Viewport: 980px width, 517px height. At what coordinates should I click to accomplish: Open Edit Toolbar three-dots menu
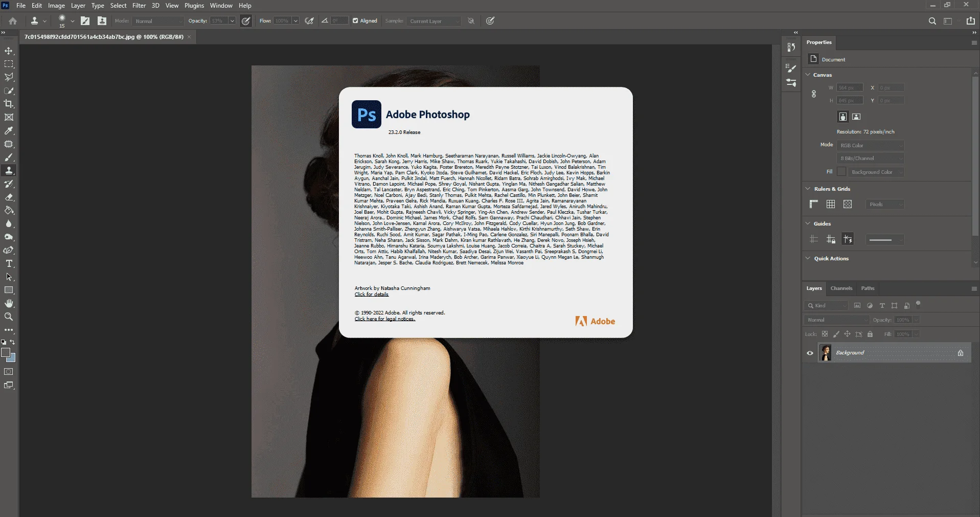9,330
